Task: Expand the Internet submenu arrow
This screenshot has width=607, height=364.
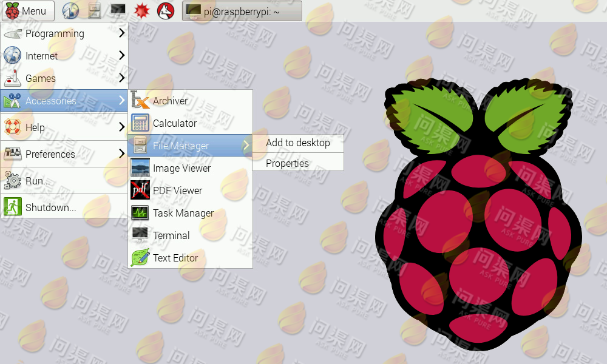Action: (x=121, y=55)
